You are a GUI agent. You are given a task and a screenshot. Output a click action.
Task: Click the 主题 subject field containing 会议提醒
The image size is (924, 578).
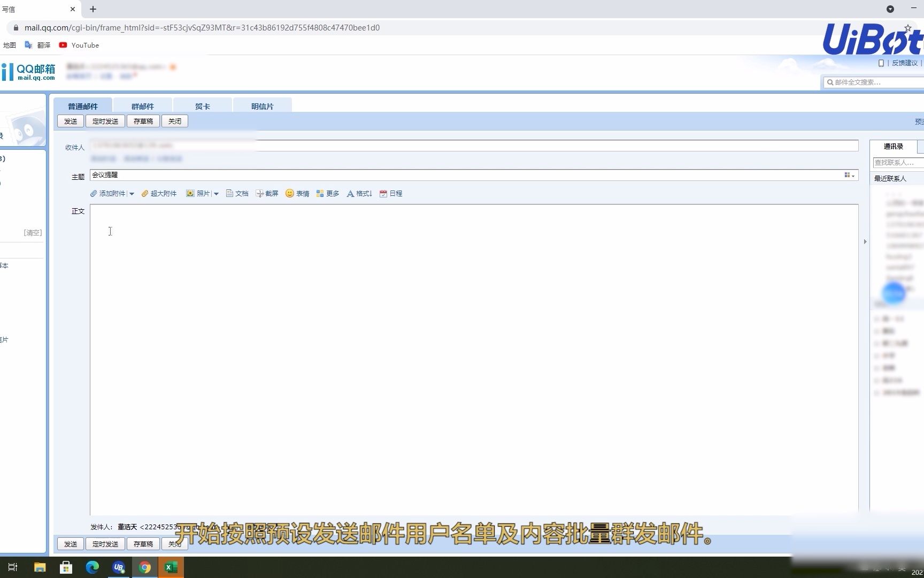click(x=474, y=175)
